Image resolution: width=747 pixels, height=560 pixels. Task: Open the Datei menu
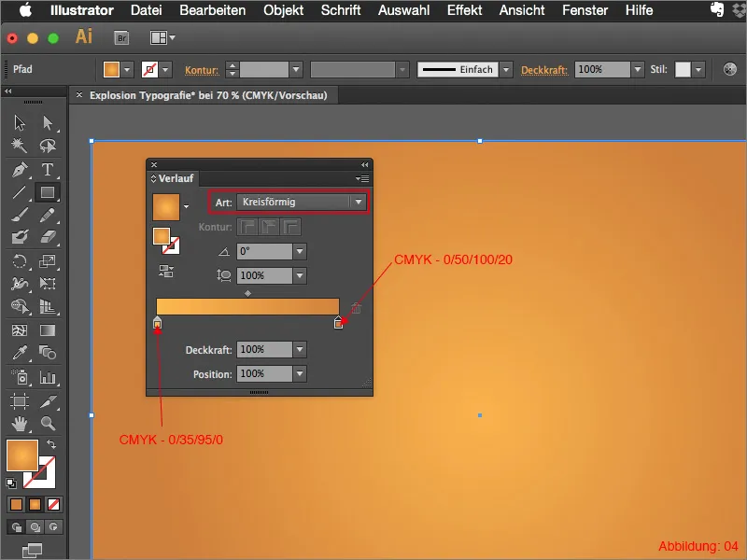tap(147, 10)
